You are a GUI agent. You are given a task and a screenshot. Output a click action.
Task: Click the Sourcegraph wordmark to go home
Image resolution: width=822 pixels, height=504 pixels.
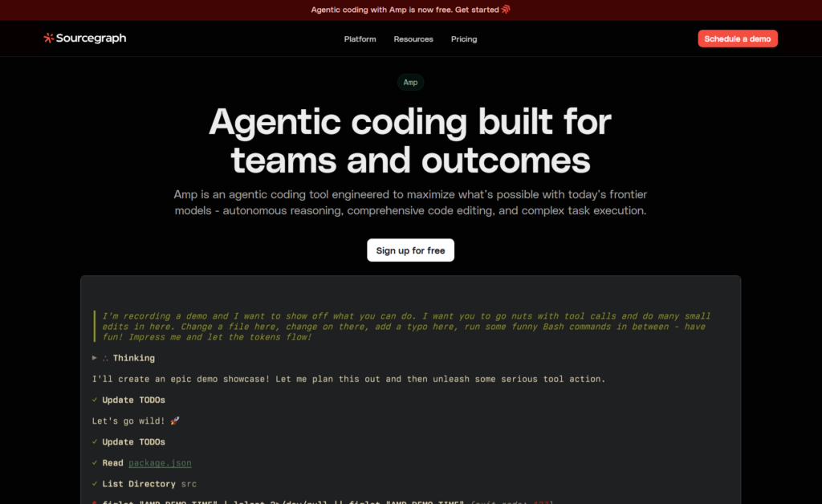(90, 38)
